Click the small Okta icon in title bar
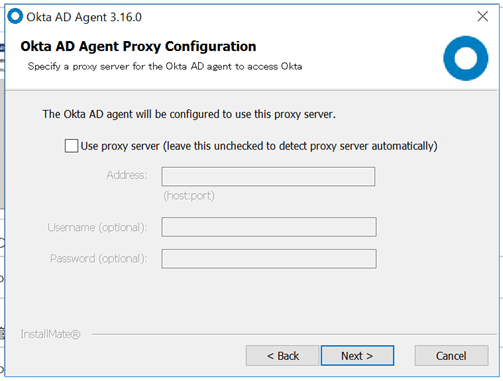503x381 pixels. [x=15, y=16]
